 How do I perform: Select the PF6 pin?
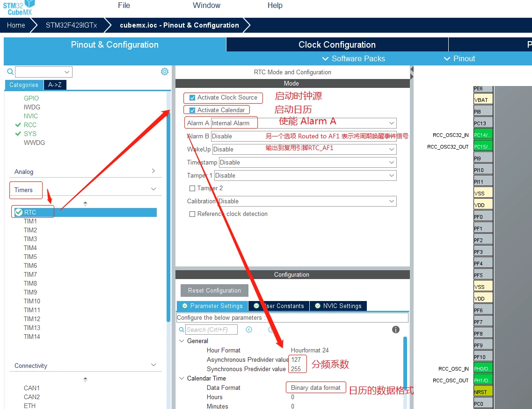483,310
